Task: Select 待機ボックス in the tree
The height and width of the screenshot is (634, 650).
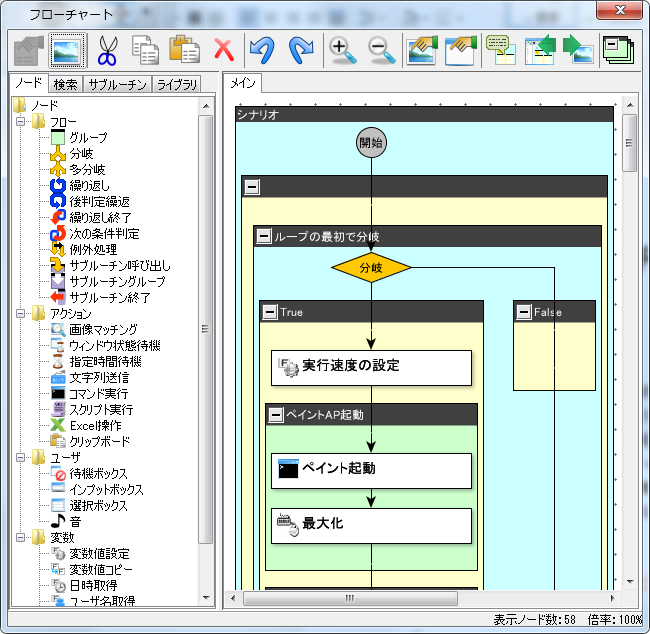Action: pos(98,474)
